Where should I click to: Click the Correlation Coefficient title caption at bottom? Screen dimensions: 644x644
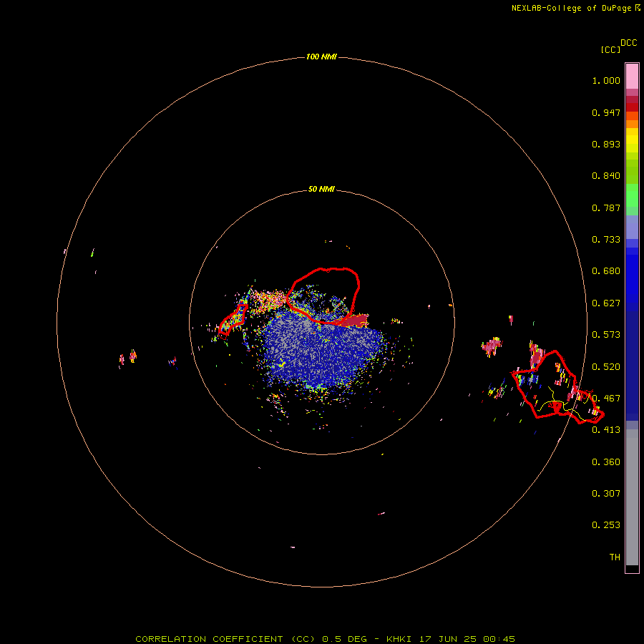pyautogui.click(x=325, y=639)
